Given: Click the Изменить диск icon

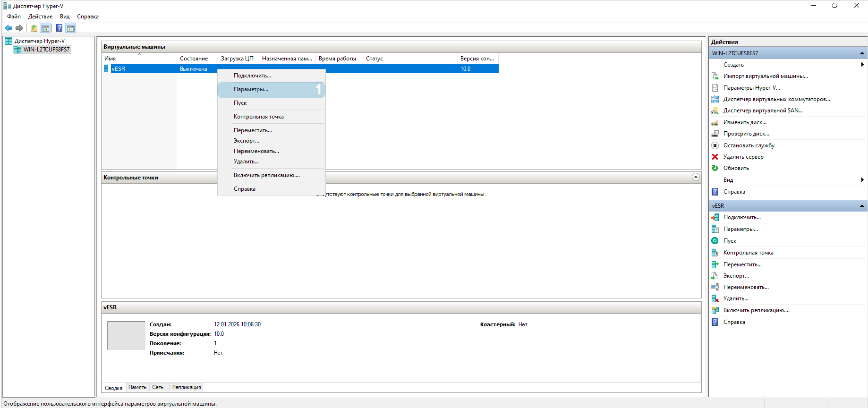Looking at the screenshot, I should (715, 122).
